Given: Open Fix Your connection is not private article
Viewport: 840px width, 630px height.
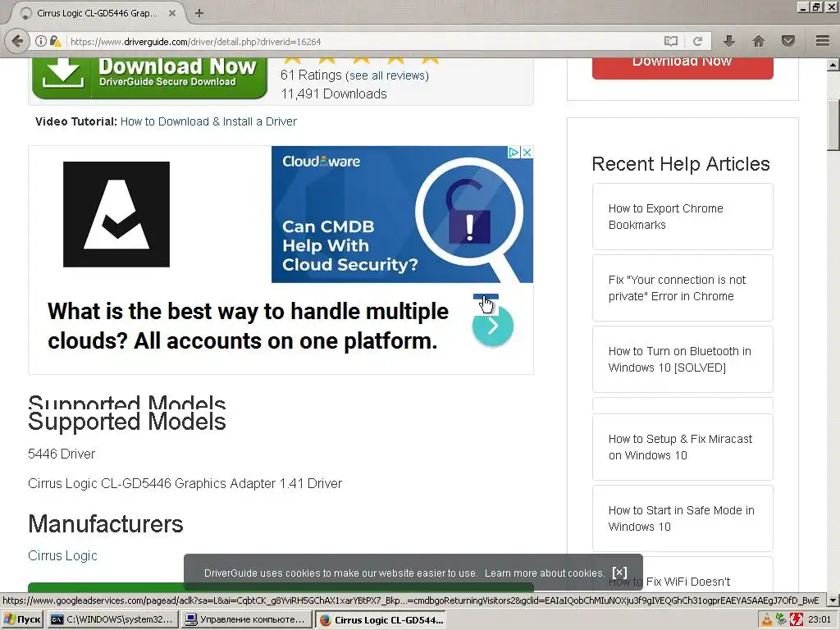Looking at the screenshot, I should pos(682,288).
